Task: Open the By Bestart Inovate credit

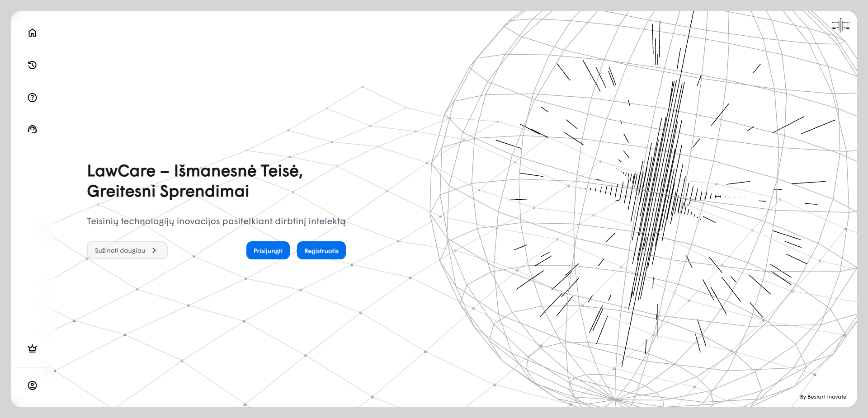Action: pos(823,397)
